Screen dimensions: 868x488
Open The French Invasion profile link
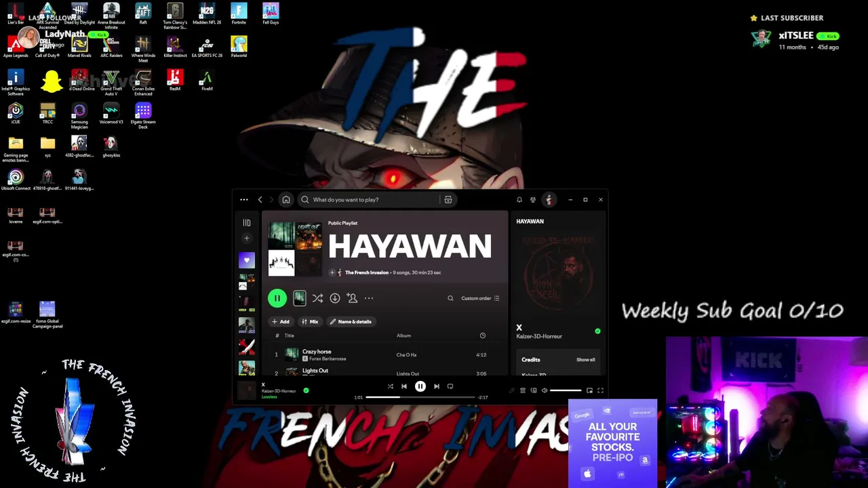(367, 272)
